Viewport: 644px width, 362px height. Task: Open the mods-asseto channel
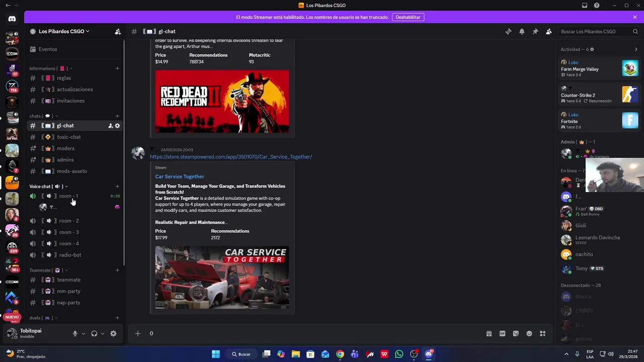[74, 171]
